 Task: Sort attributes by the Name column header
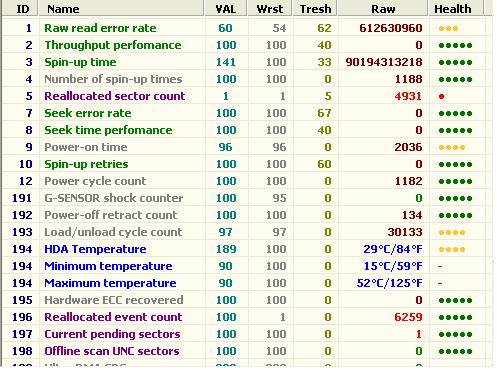(x=121, y=9)
